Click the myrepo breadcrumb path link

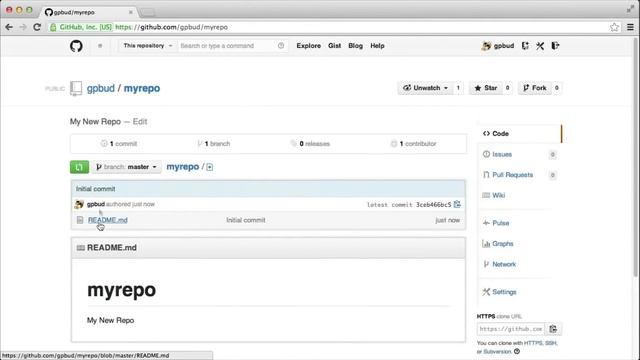pyautogui.click(x=182, y=167)
